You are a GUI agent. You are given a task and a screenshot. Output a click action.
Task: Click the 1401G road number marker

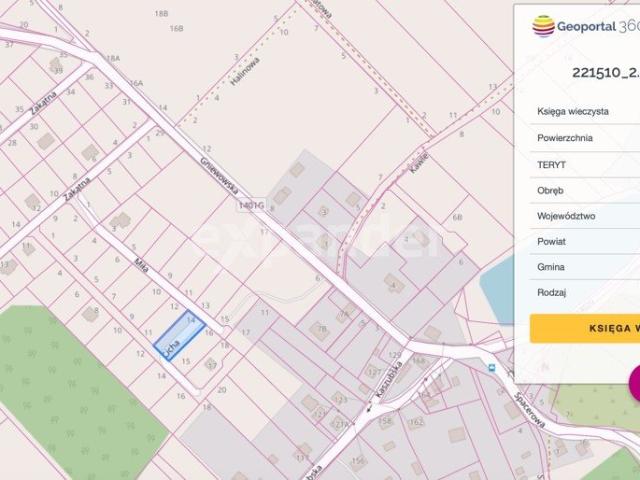(x=251, y=206)
